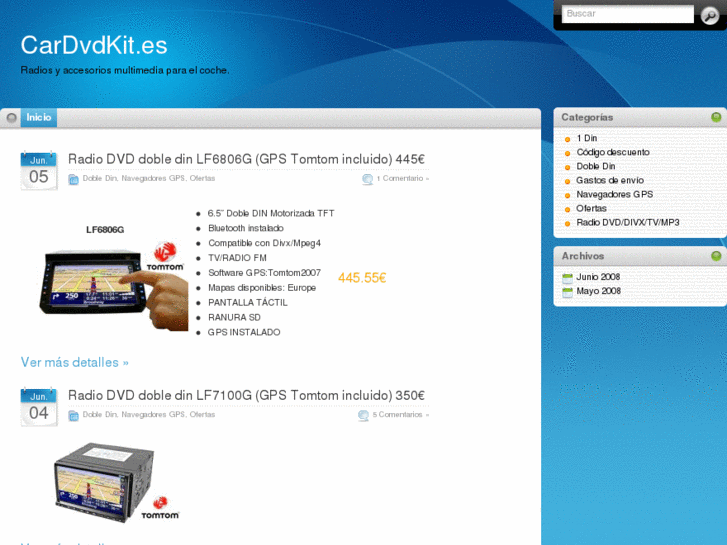727x545 pixels.
Task: Open Radio DVD/DIVX/TV/MP3 category
Action: (628, 223)
